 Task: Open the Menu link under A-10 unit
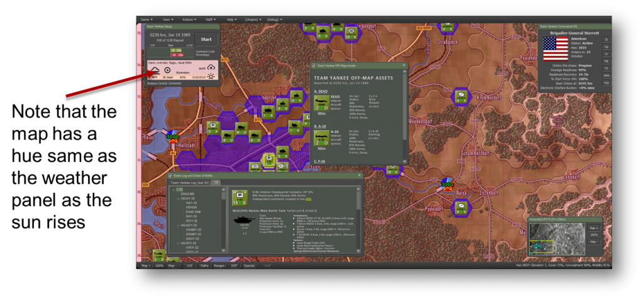321,148
